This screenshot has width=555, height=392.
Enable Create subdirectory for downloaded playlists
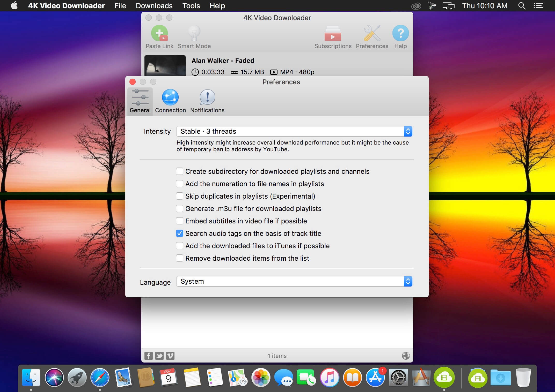click(180, 171)
